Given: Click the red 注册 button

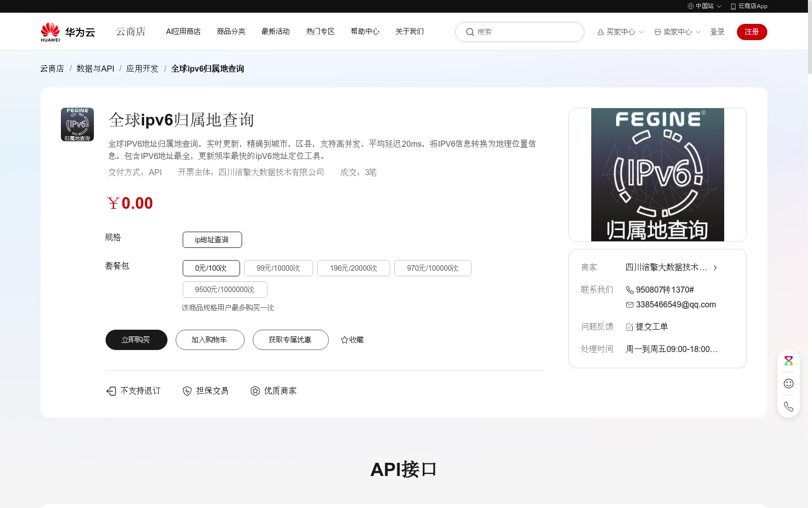Looking at the screenshot, I should point(752,32).
